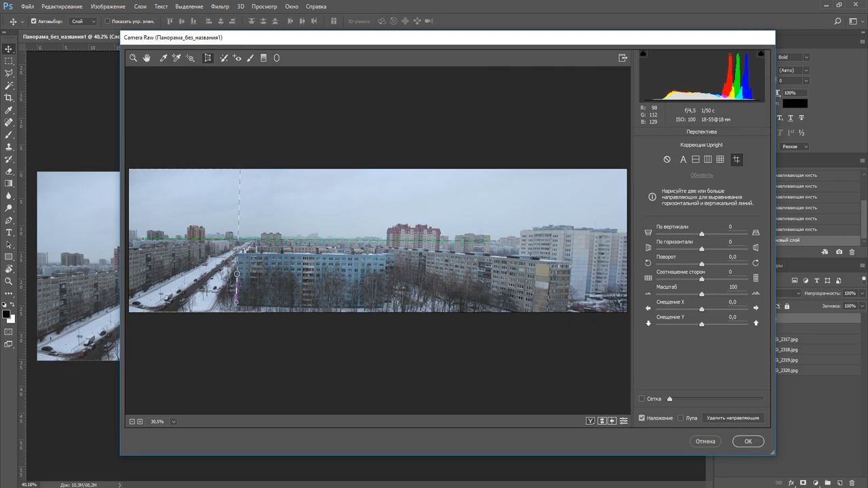Open zoom level dropdown showing 30,5%
Screen dimensions: 868x488
click(174, 422)
